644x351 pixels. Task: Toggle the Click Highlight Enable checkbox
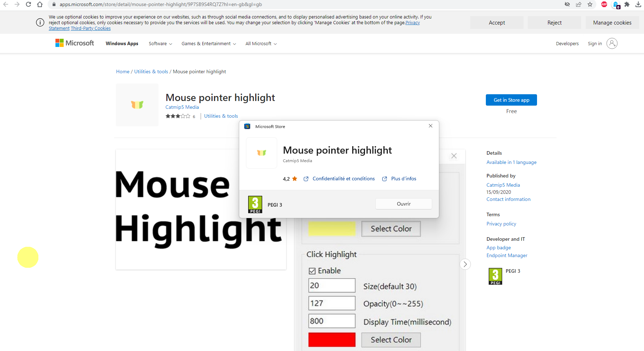312,271
